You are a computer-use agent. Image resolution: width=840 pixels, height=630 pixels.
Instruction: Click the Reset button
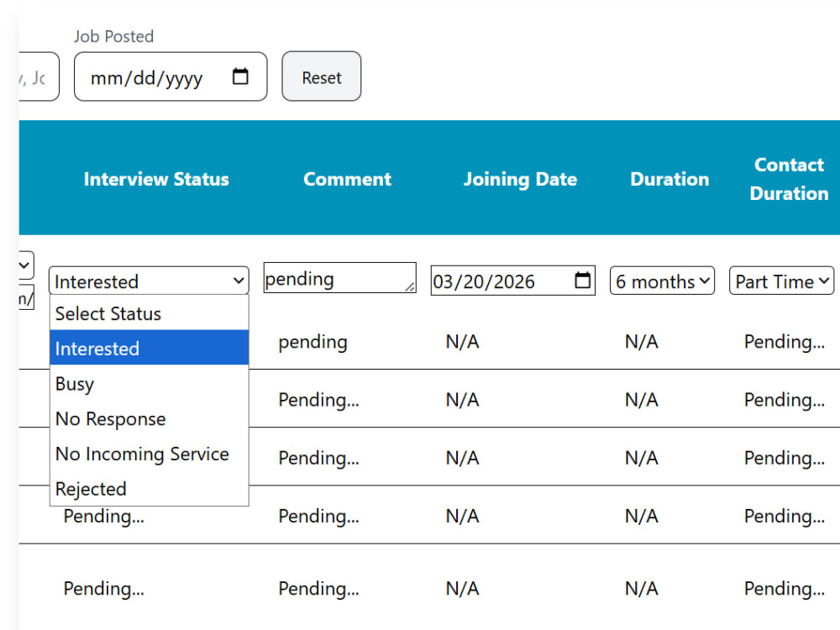coord(322,76)
